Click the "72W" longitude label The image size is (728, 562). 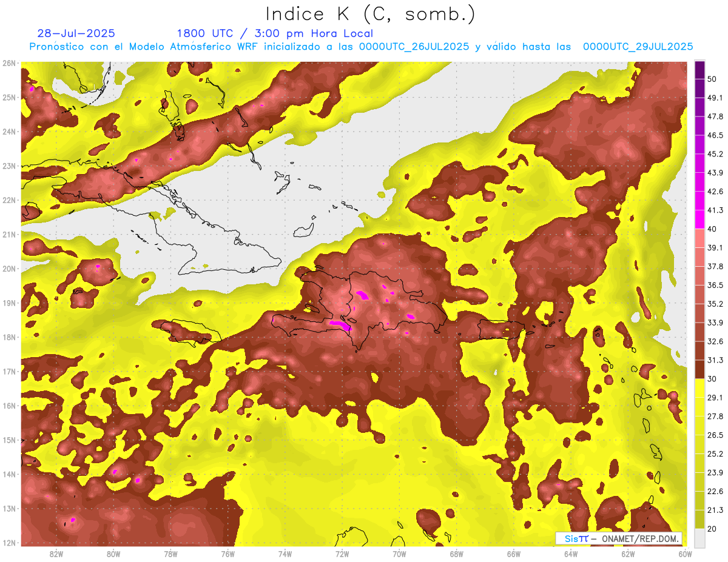coord(342,554)
